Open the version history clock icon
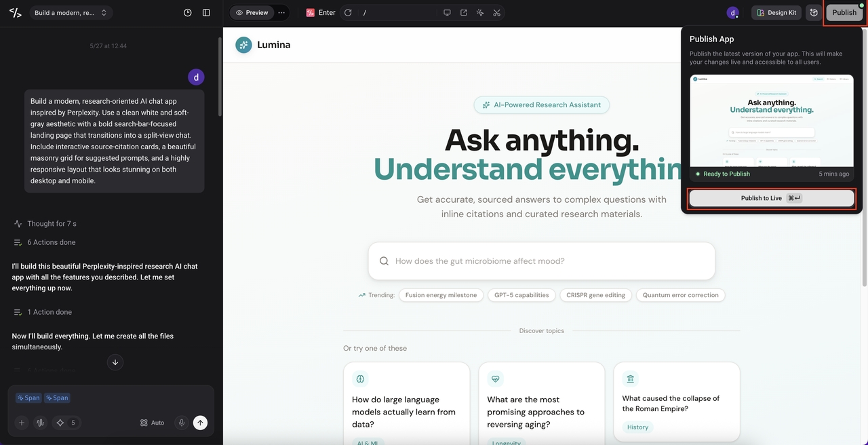This screenshot has width=868, height=445. pyautogui.click(x=188, y=13)
